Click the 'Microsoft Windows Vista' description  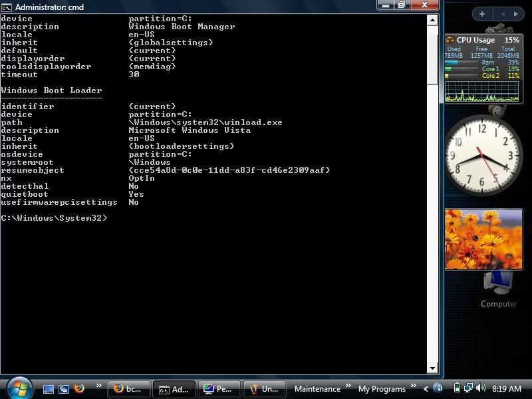pyautogui.click(x=190, y=130)
